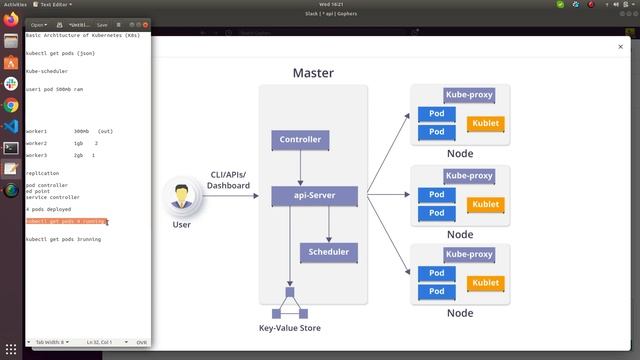This screenshot has height=360, width=640.
Task: Launch Firefox from the dock
Action: pos(11,20)
